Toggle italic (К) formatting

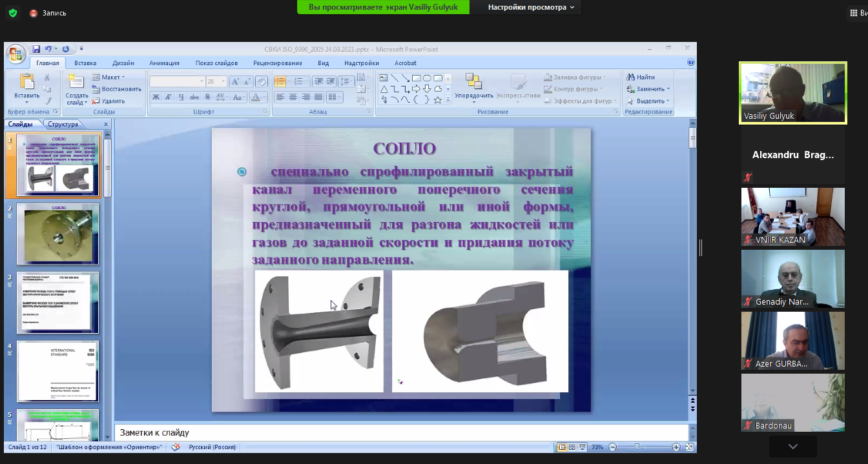169,97
